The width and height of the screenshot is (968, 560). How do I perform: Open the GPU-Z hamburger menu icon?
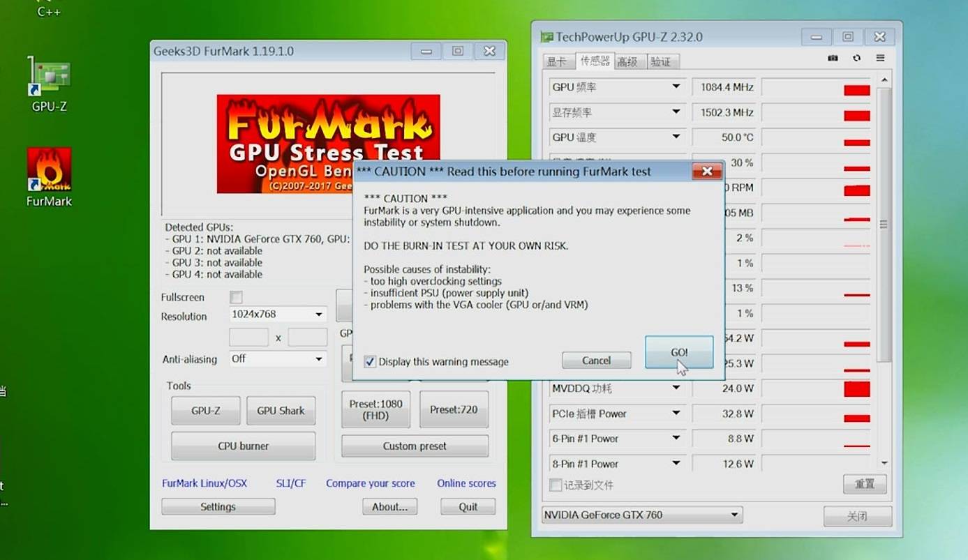[x=880, y=59]
